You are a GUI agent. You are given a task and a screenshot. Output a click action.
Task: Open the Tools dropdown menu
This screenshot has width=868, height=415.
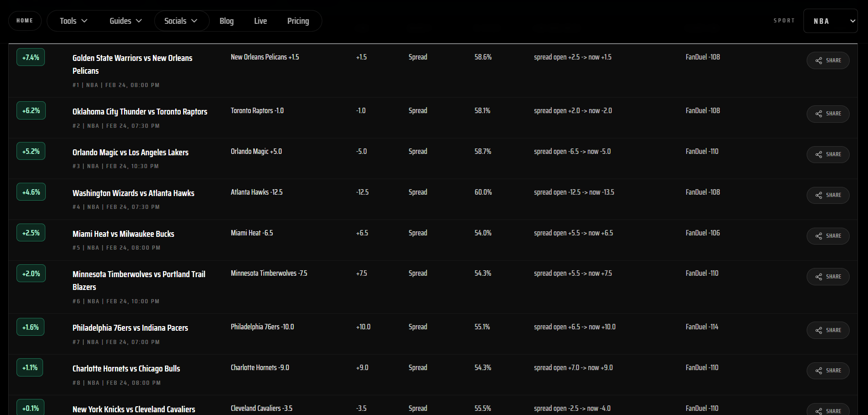(x=72, y=21)
